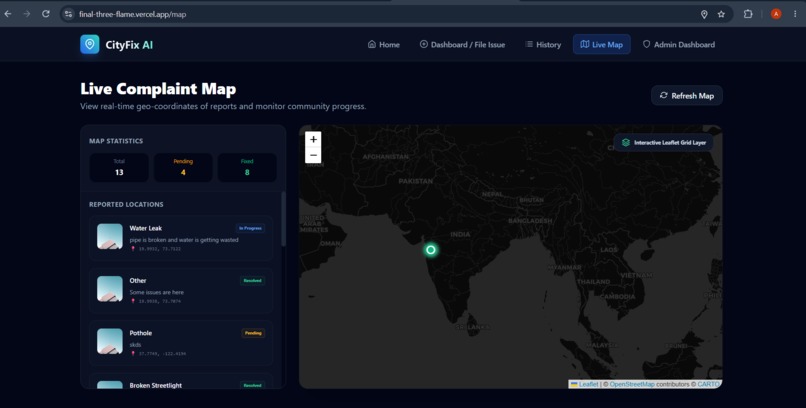This screenshot has height=408, width=806.
Task: Open the Leaflet attribution link
Action: click(584, 384)
